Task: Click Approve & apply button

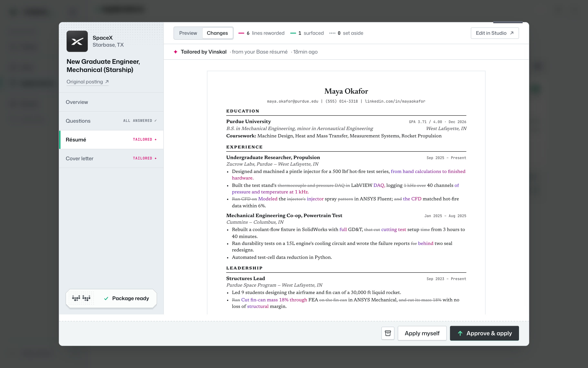Action: tap(484, 333)
